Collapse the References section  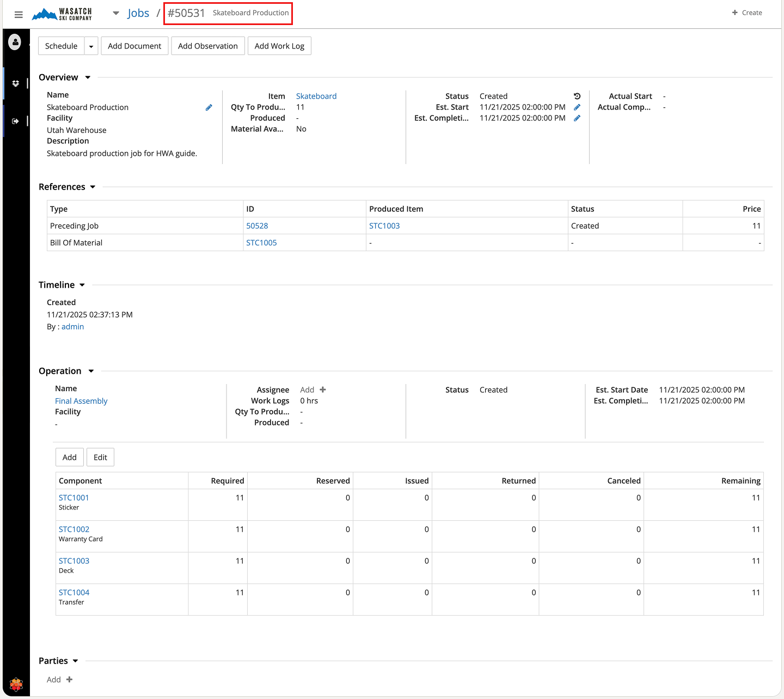(x=93, y=187)
